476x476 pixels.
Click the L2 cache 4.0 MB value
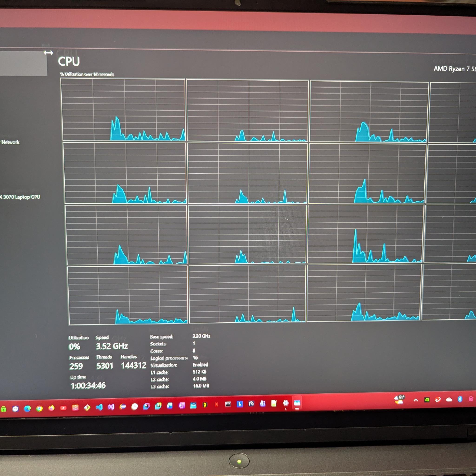tap(200, 379)
